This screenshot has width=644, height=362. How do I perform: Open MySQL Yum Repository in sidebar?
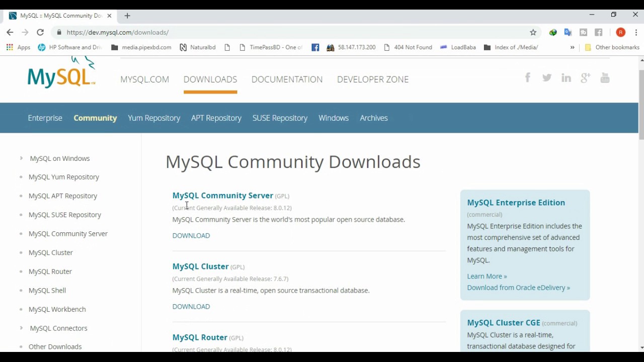(x=64, y=177)
